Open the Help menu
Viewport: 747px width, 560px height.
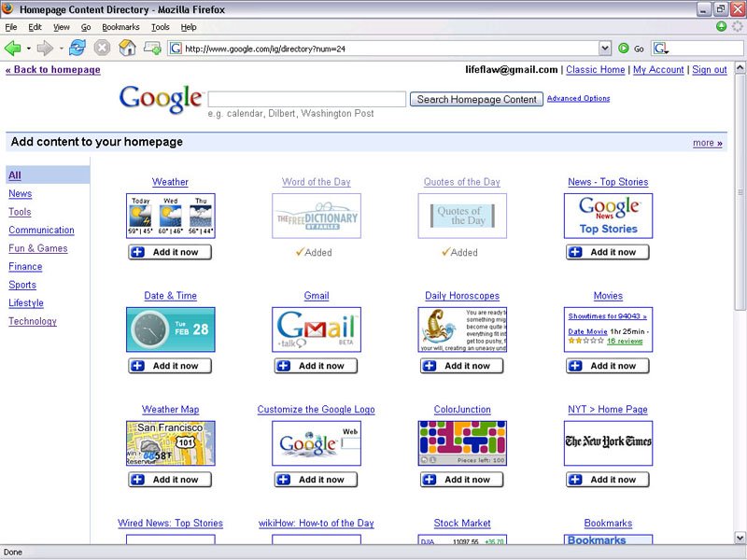(189, 27)
